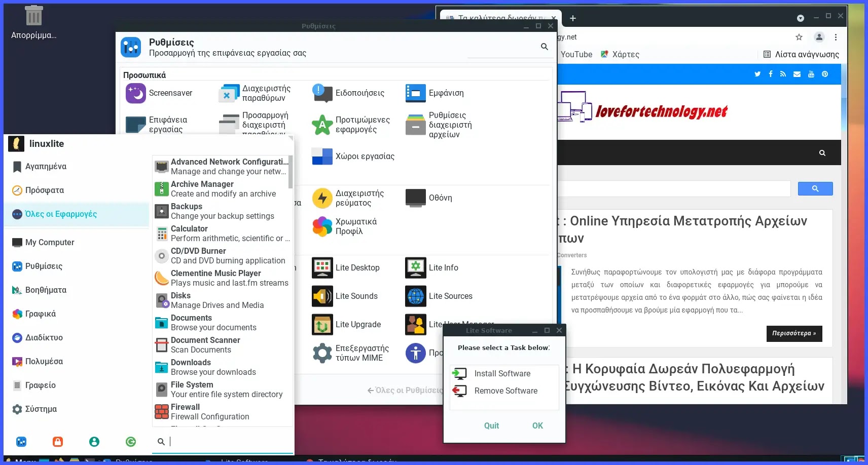Click the app list scrollbar

coord(291,172)
